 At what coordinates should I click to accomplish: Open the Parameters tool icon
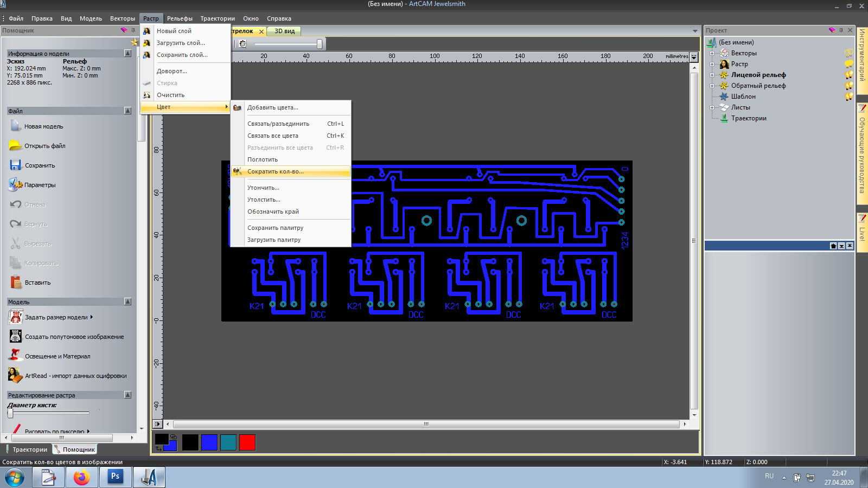(x=15, y=185)
